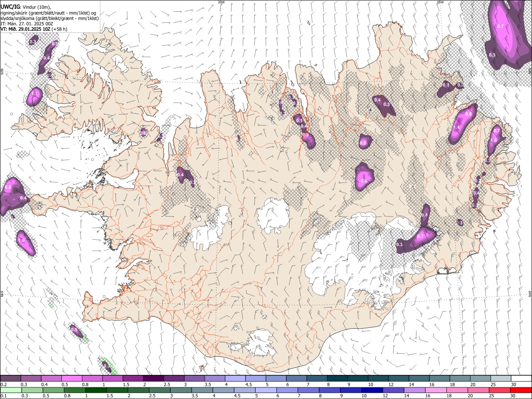Click the 'slydda/snjókoma' legend description line

coord(50,18)
